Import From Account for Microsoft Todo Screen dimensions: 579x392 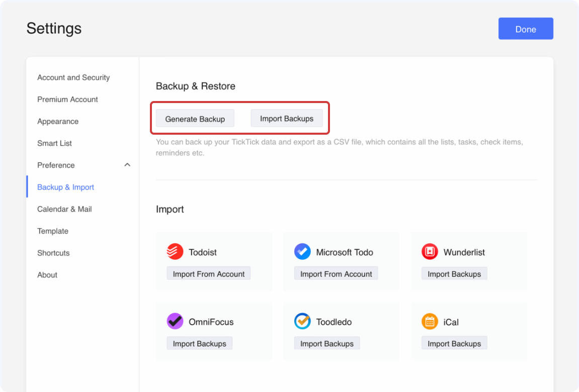336,273
